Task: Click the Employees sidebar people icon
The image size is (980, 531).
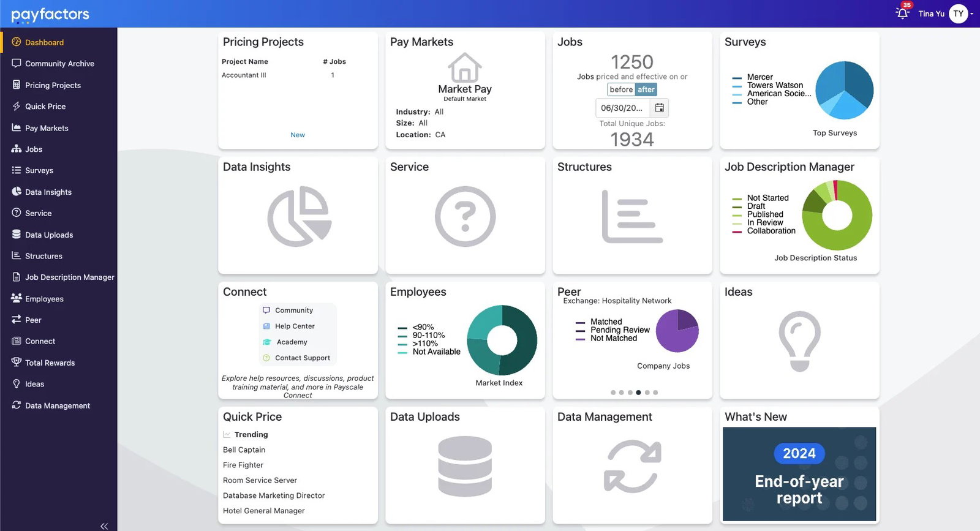Action: [x=17, y=298]
